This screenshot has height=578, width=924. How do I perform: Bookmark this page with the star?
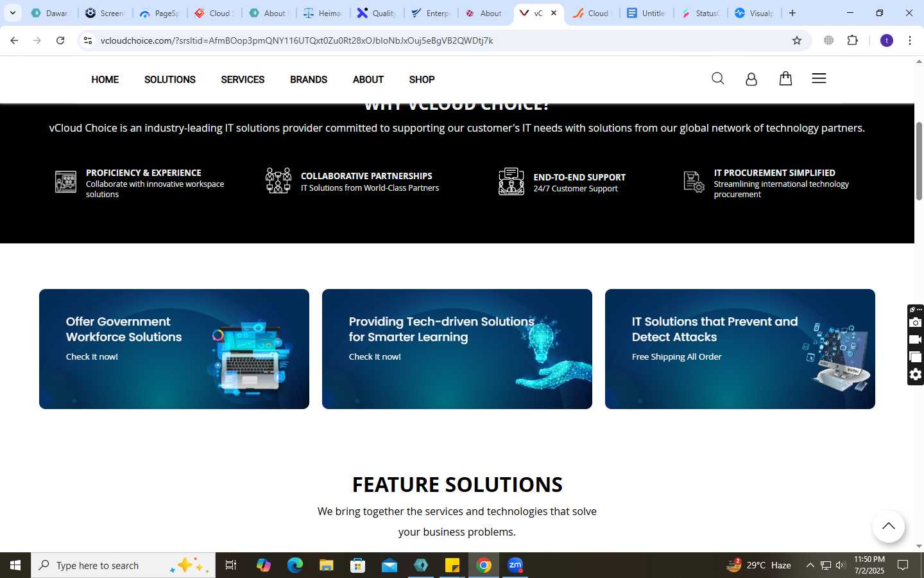click(797, 40)
